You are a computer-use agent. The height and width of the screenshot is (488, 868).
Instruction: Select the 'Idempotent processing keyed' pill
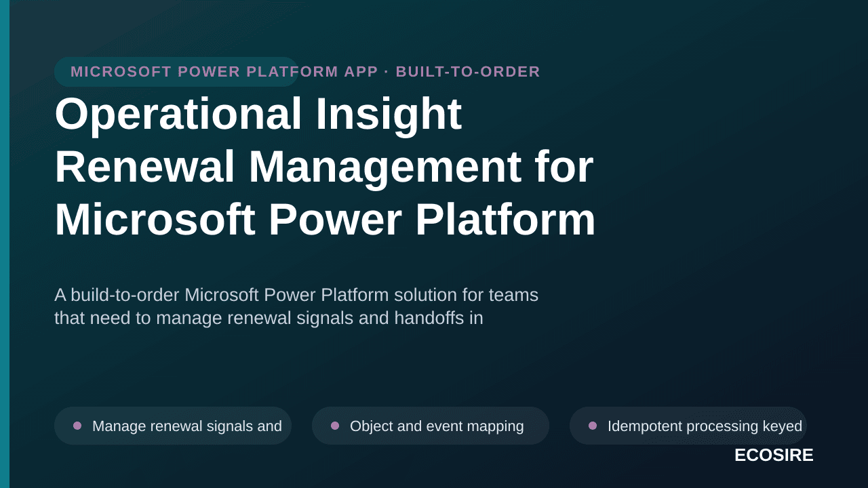688,426
